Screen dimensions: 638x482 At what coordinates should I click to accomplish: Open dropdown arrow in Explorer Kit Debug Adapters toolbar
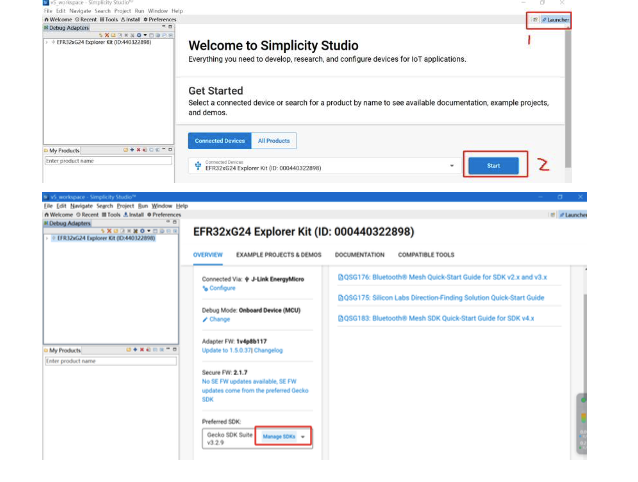[x=149, y=231]
